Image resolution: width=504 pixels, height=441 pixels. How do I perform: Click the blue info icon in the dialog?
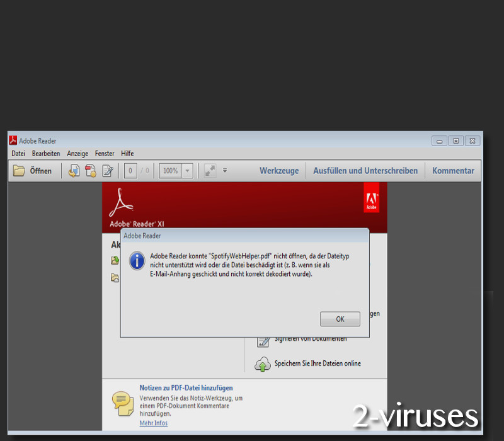pos(137,261)
